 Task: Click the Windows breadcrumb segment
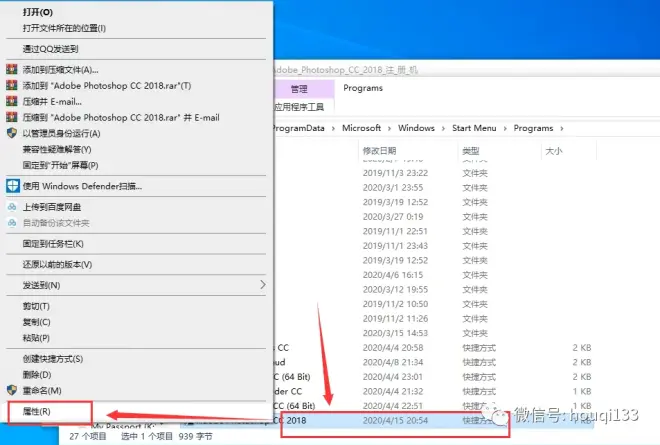pos(416,128)
